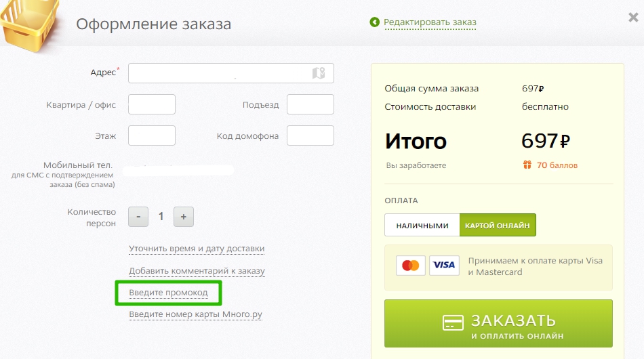
Task: Click the Mastercard logo icon
Action: (x=411, y=266)
